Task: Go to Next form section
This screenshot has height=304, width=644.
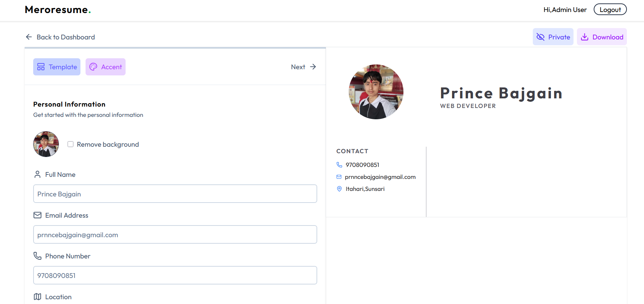Action: 303,67
